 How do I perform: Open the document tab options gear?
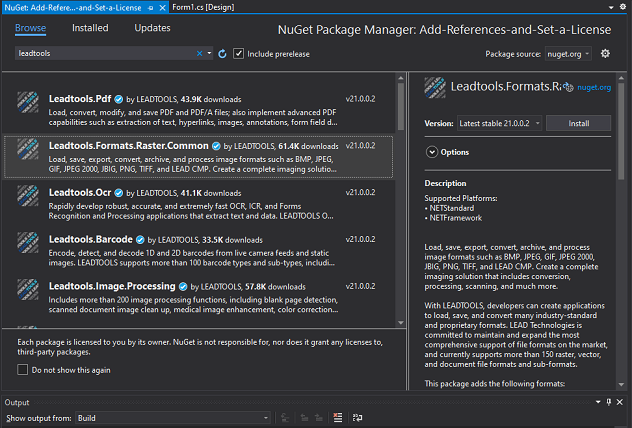[x=623, y=7]
